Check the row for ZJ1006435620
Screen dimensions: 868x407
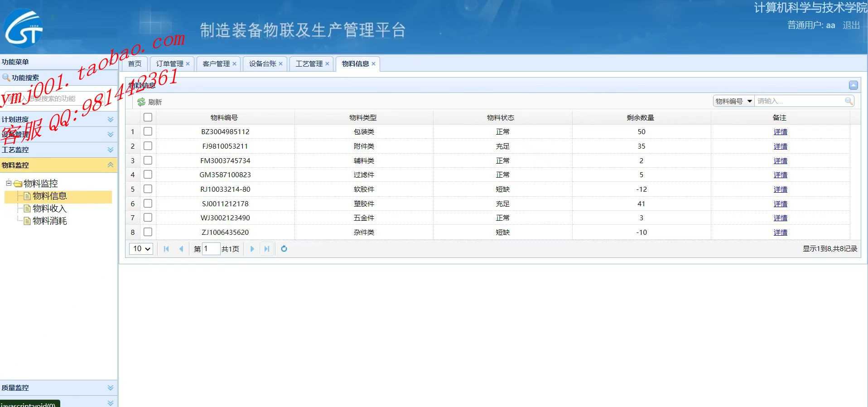pyautogui.click(x=148, y=232)
